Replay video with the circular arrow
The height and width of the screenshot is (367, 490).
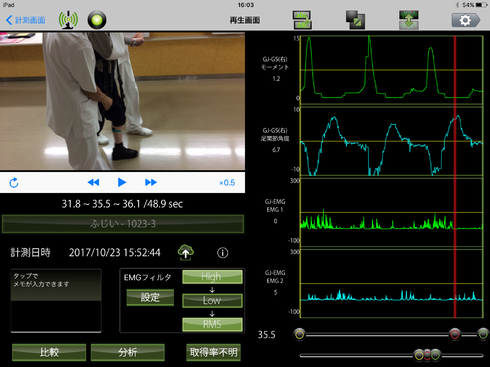pyautogui.click(x=14, y=183)
